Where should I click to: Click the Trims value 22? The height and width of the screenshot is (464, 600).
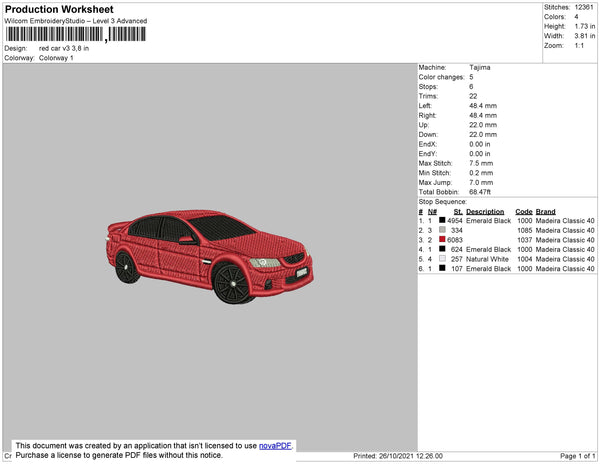[473, 96]
